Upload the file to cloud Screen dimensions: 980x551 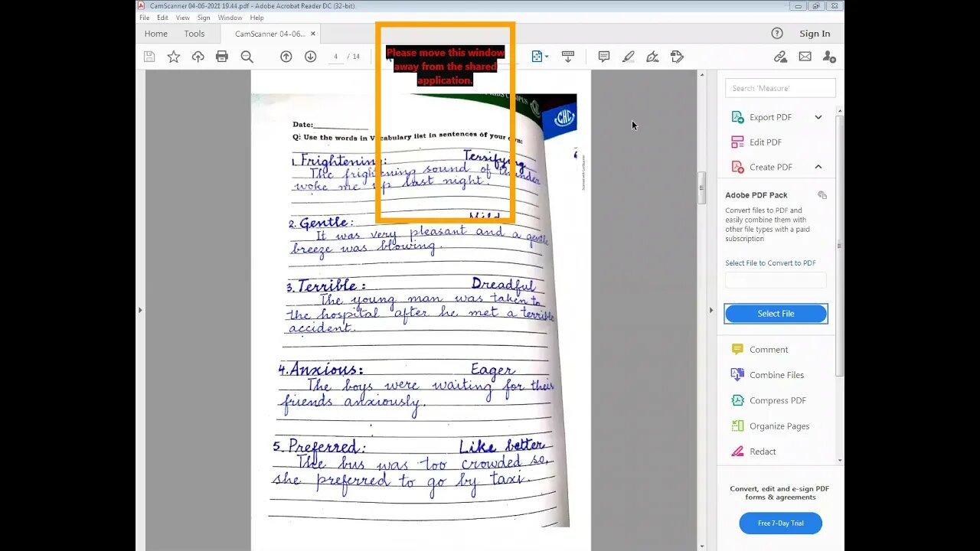(198, 57)
